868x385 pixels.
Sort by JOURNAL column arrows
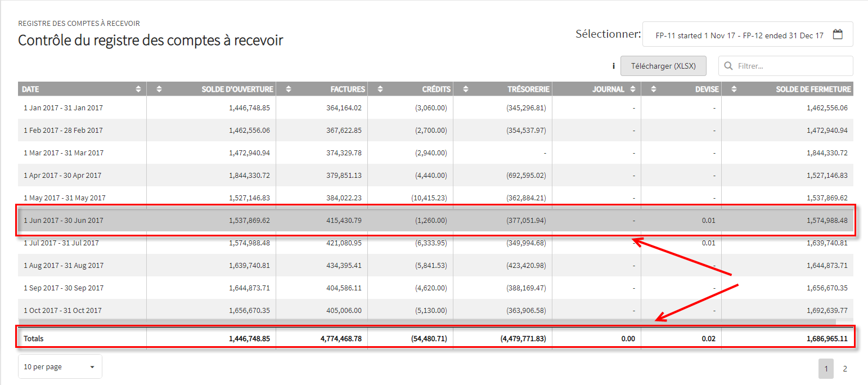633,89
